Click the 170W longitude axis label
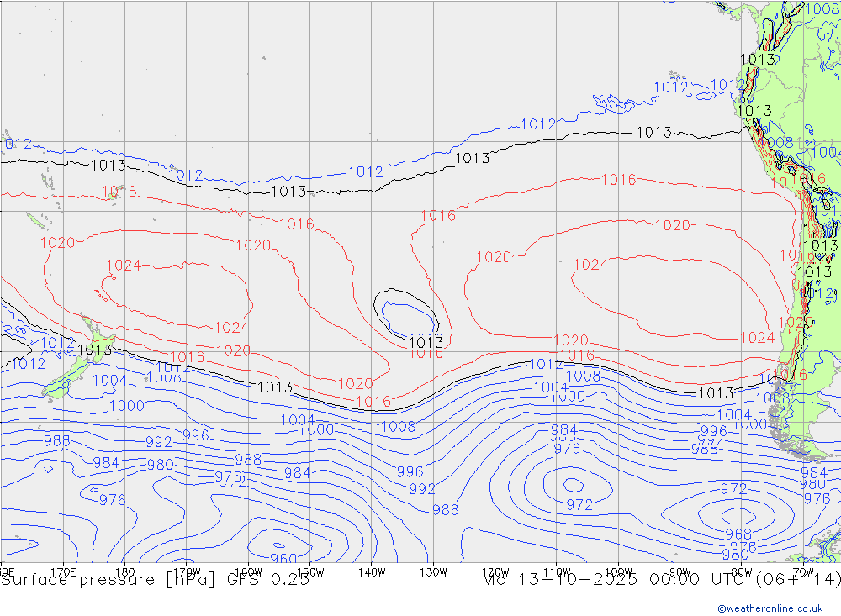The image size is (841, 616). click(x=187, y=572)
